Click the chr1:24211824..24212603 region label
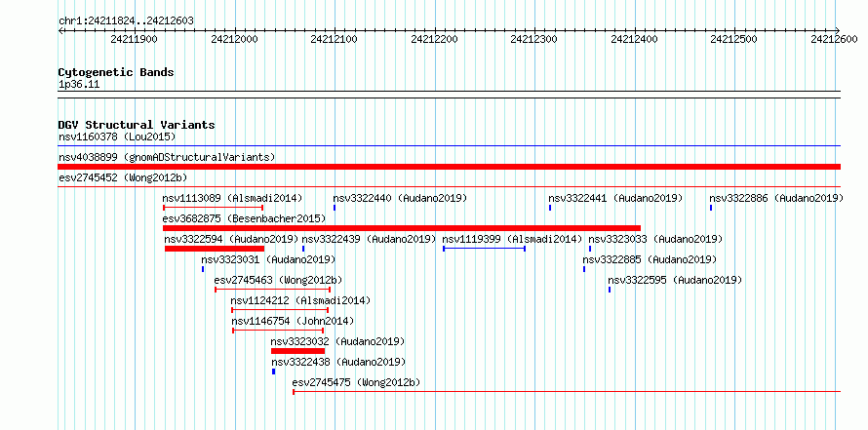This screenshot has width=868, height=430. pyautogui.click(x=126, y=21)
